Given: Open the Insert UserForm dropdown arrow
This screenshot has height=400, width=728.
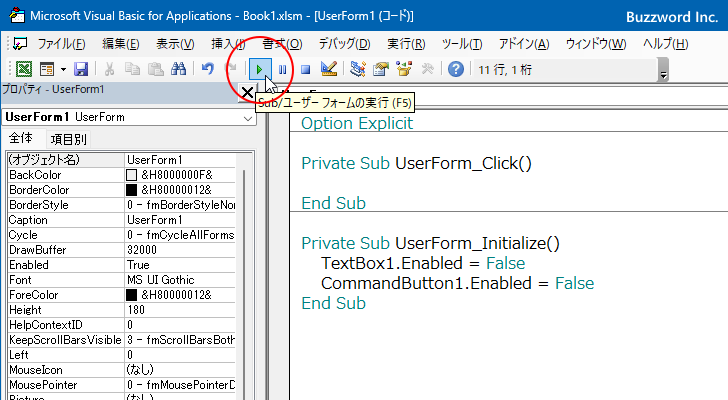Looking at the screenshot, I should tap(63, 70).
